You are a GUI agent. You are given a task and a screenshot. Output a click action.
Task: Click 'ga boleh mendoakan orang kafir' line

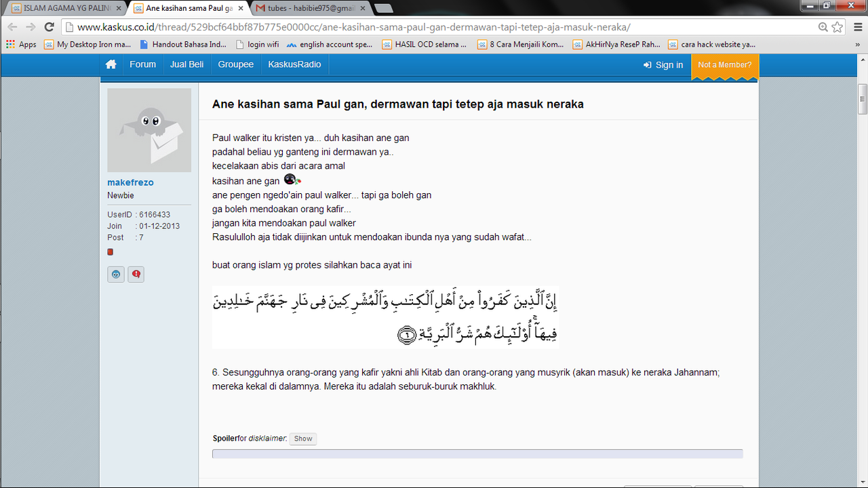click(281, 209)
